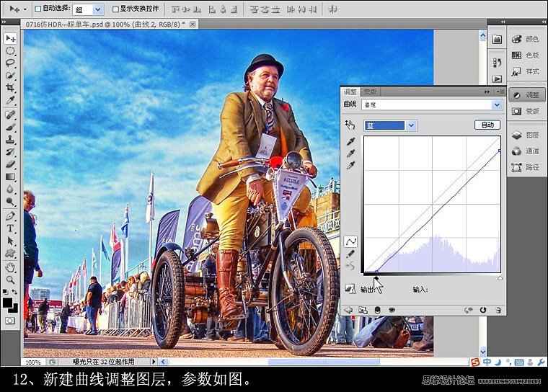Select the Quick Selection tool

tap(11, 75)
